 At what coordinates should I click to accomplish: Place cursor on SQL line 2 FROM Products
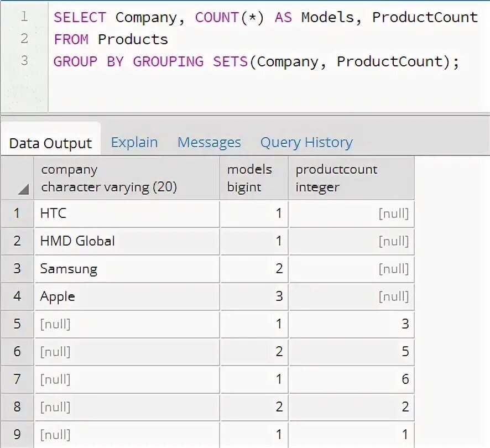(111, 39)
